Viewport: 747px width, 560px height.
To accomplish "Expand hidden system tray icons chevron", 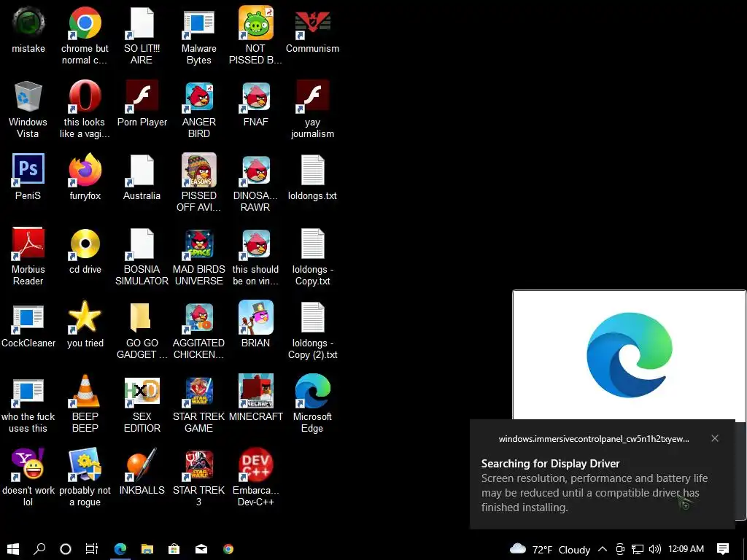I will tap(603, 549).
